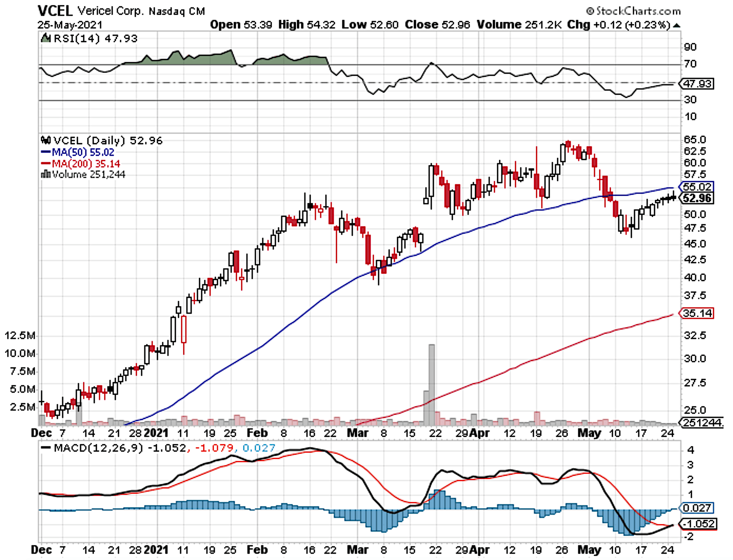
Task: Click the 70 overbought level on RSI axis
Action: (690, 64)
